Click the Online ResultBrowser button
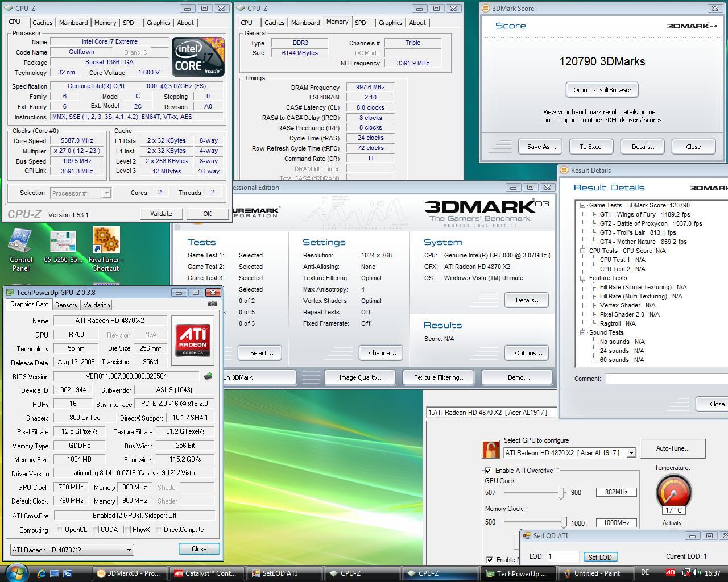The image size is (728, 582). [x=602, y=90]
